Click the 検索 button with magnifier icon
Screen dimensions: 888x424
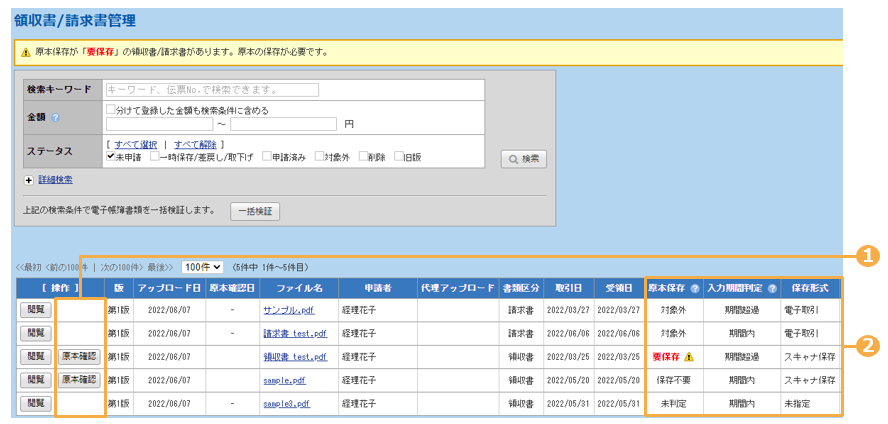(x=524, y=158)
